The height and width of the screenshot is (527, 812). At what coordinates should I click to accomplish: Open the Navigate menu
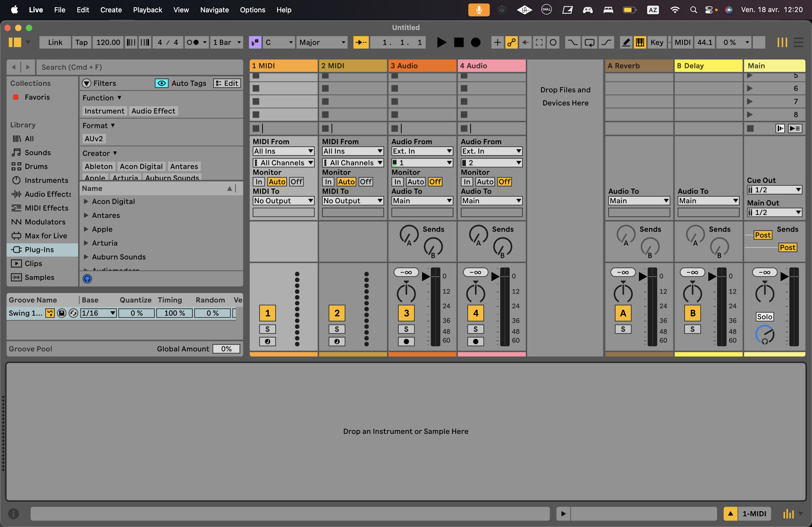(x=214, y=10)
